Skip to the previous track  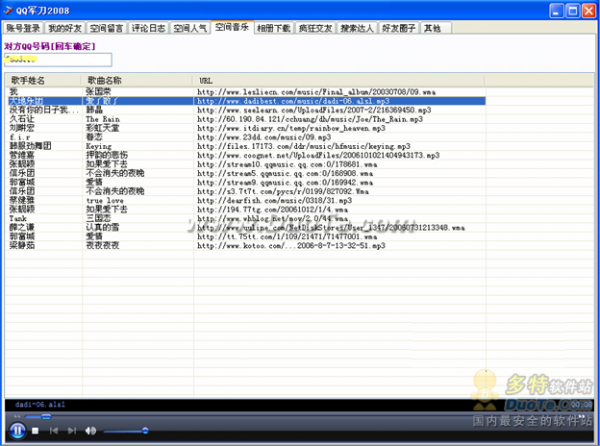point(53,430)
